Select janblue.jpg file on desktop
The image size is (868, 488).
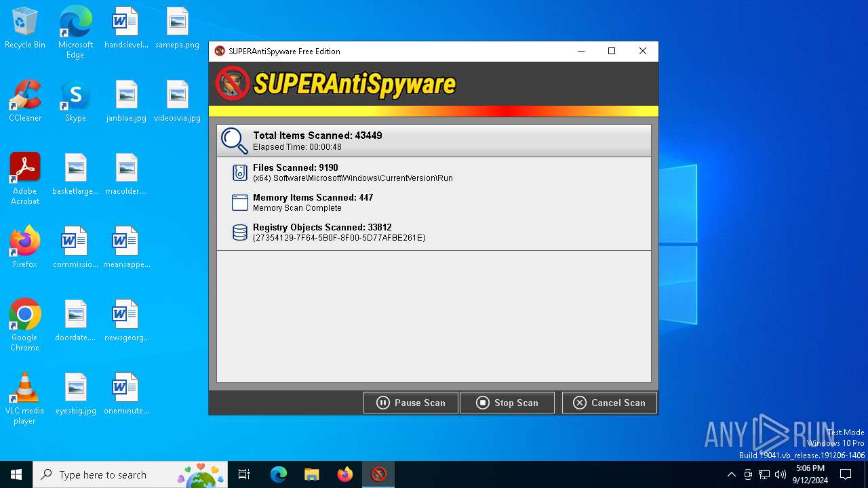click(x=126, y=102)
